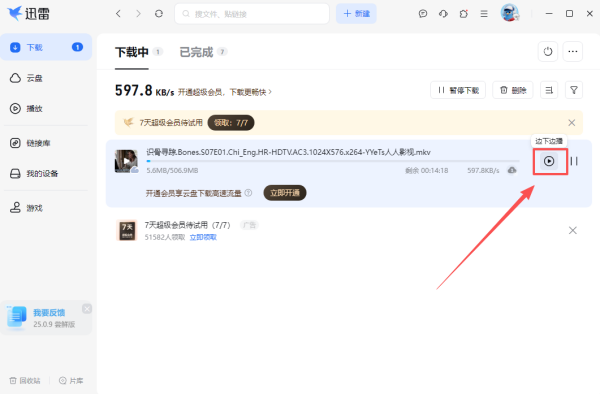The image size is (600, 394).
Task: Switch to the 下载中 tab
Action: 132,52
